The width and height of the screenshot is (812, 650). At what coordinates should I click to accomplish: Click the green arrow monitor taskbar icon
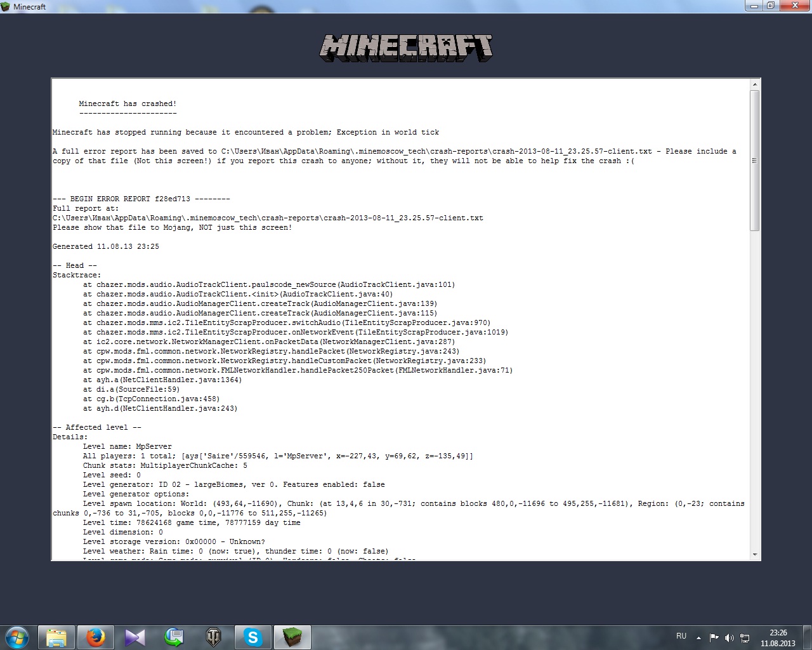click(x=174, y=637)
